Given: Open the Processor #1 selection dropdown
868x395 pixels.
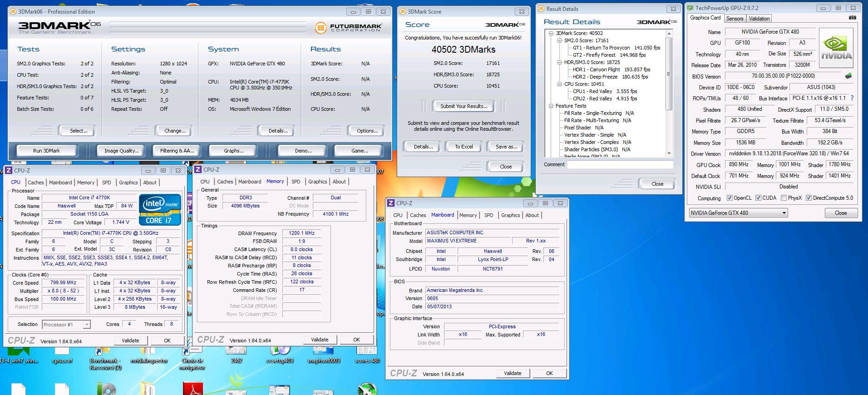Looking at the screenshot, I should pyautogui.click(x=66, y=324).
